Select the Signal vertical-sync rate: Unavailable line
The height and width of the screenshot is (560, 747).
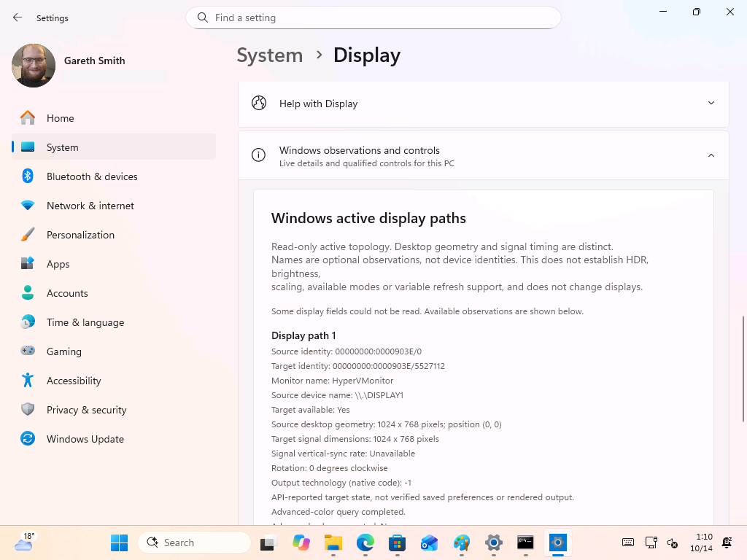(343, 454)
